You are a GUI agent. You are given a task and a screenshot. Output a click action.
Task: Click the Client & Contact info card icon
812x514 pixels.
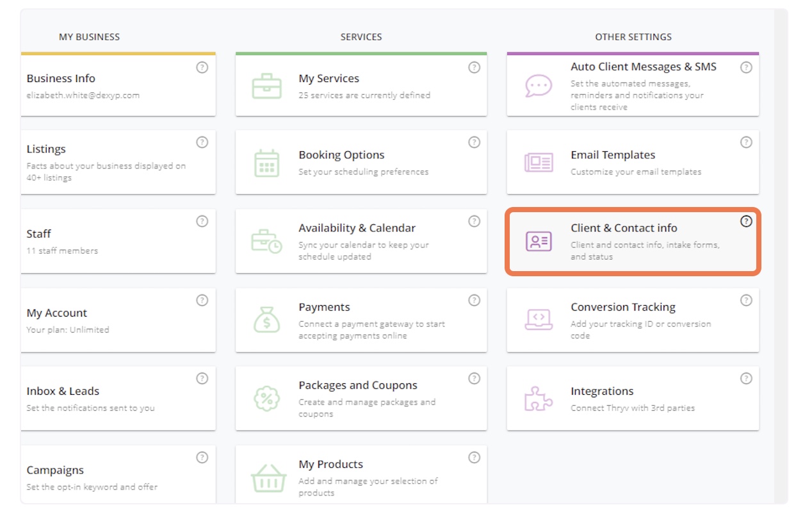[x=538, y=242]
